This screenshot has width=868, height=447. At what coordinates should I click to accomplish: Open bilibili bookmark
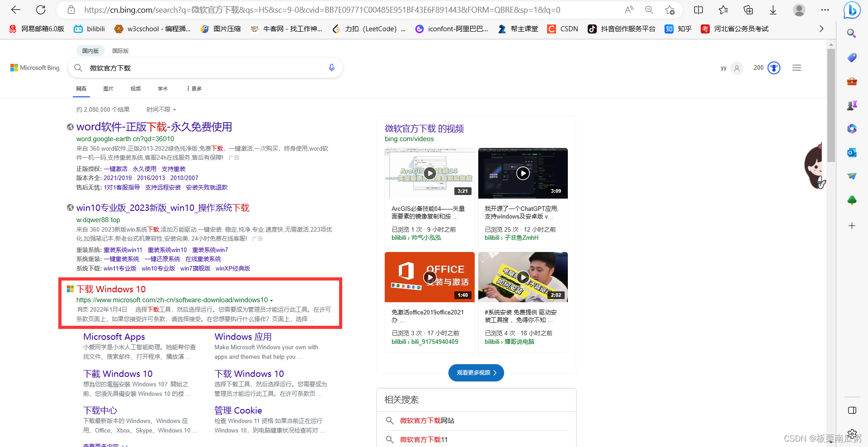pyautogui.click(x=90, y=29)
